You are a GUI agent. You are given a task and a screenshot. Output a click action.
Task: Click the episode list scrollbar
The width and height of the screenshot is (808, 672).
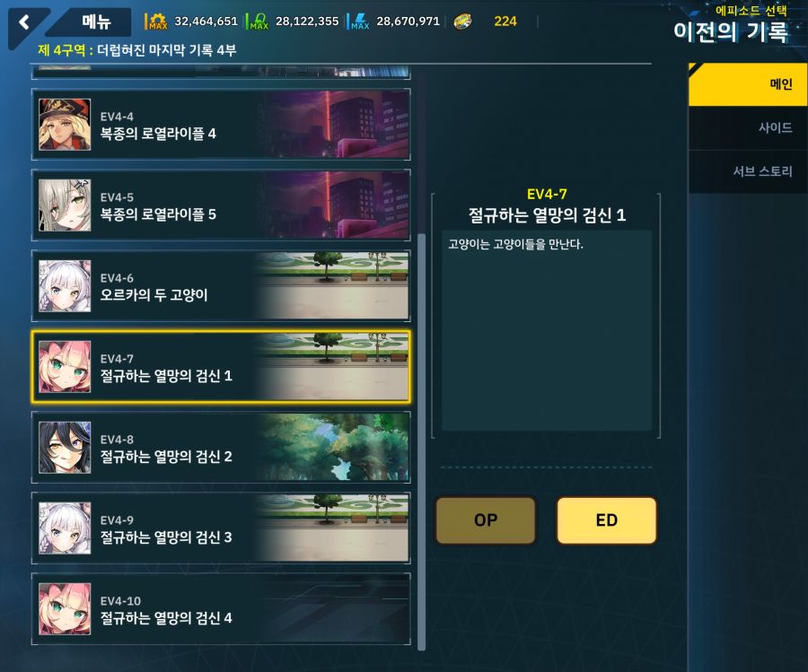point(422,441)
